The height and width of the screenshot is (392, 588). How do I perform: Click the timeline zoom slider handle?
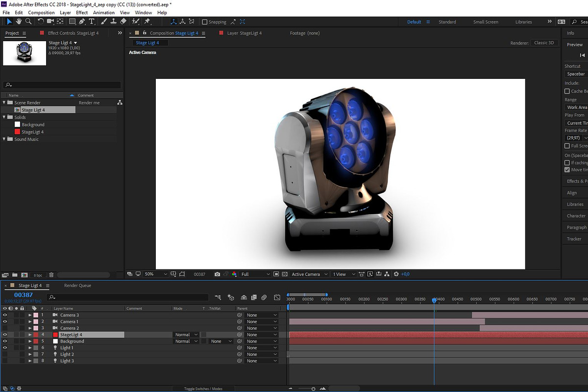click(313, 389)
